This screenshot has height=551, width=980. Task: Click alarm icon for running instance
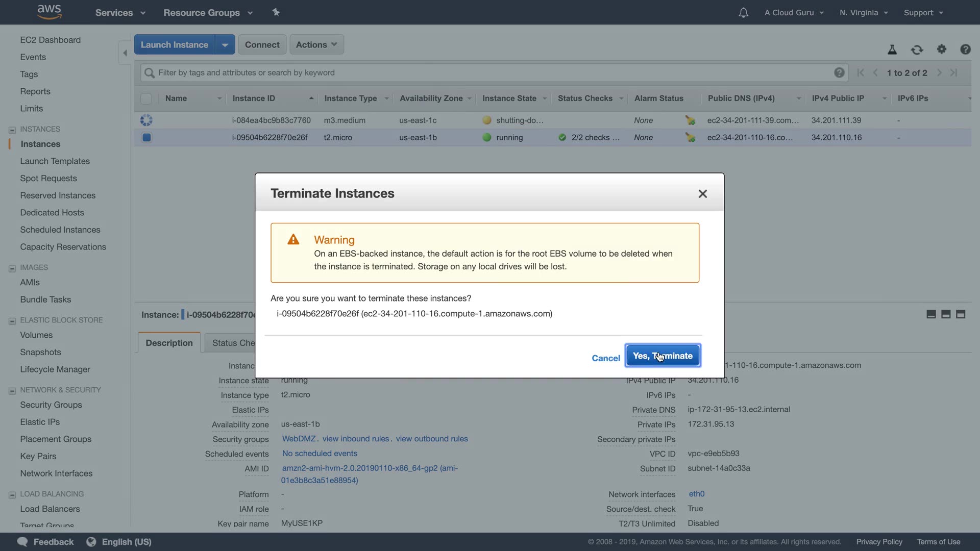(x=690, y=138)
